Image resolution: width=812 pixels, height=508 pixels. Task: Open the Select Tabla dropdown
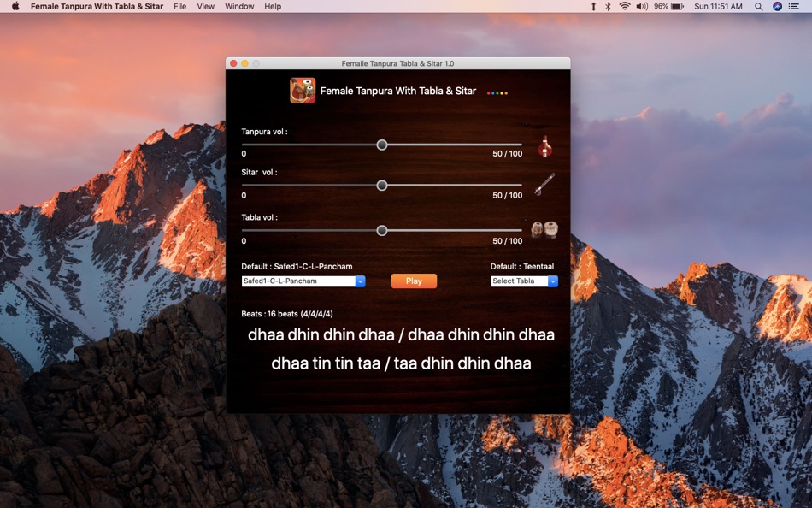point(524,281)
